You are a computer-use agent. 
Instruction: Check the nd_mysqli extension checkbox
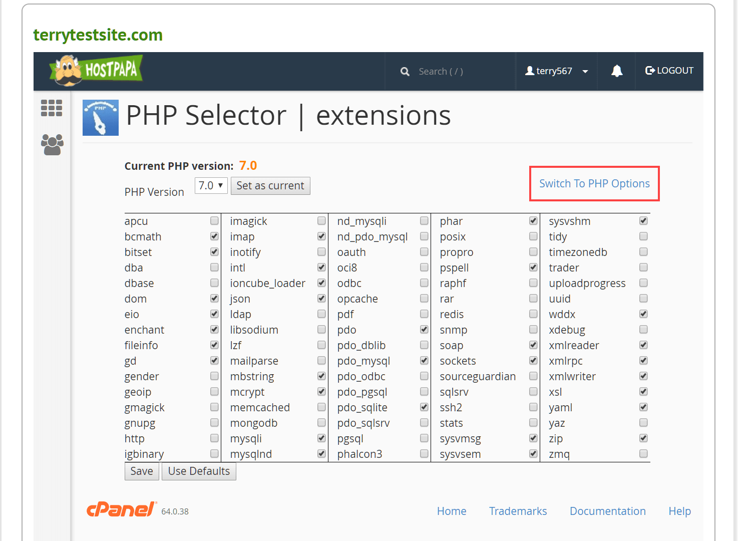click(x=424, y=220)
